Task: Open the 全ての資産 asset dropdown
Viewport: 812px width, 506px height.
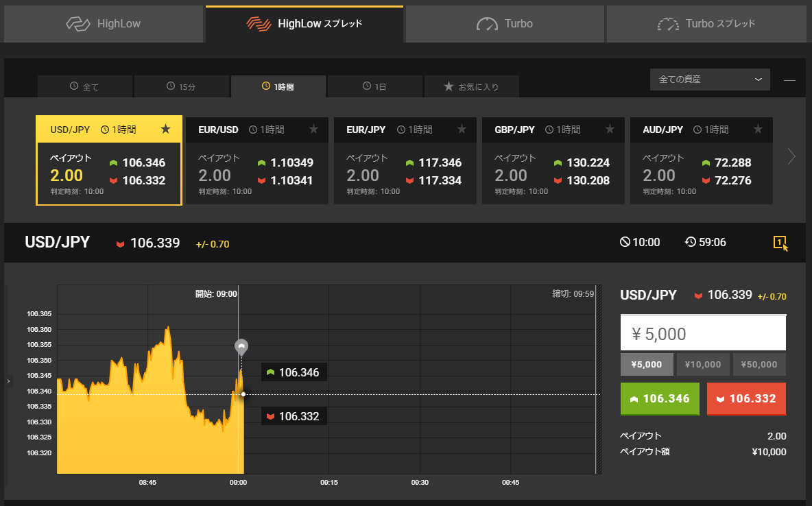Action: coord(709,80)
